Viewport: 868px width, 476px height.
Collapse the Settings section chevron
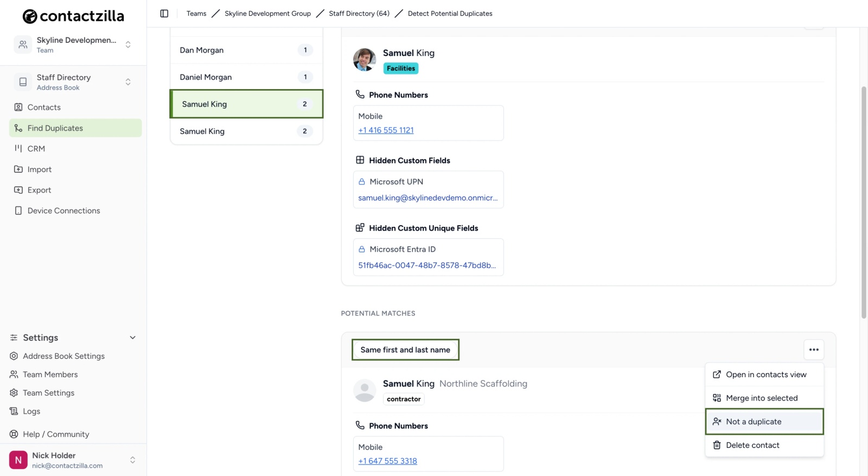pyautogui.click(x=132, y=338)
